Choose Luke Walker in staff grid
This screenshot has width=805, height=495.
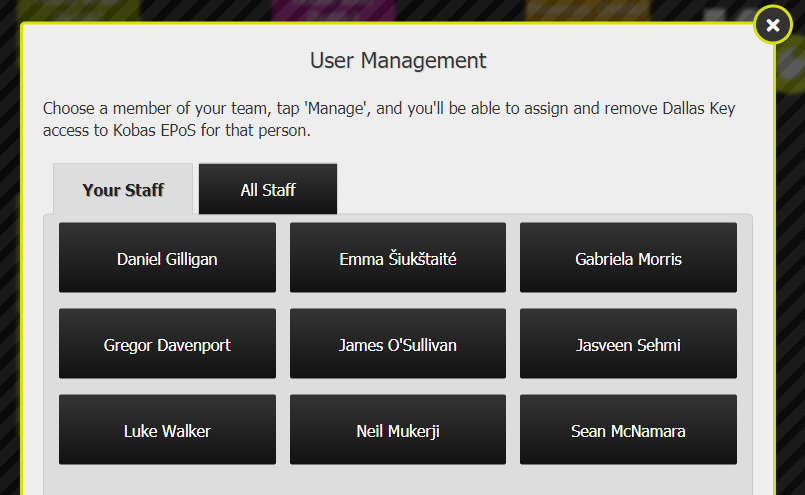pos(167,430)
